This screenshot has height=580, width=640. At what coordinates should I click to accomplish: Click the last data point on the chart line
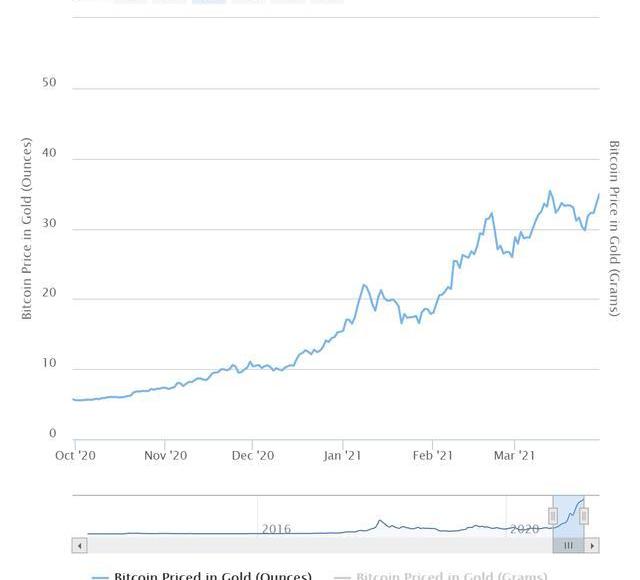pyautogui.click(x=599, y=194)
